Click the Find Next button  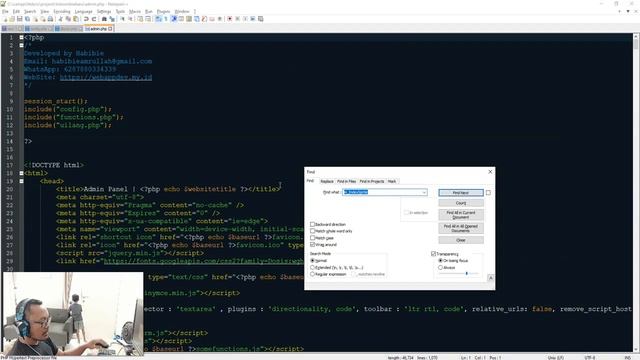coord(461,192)
